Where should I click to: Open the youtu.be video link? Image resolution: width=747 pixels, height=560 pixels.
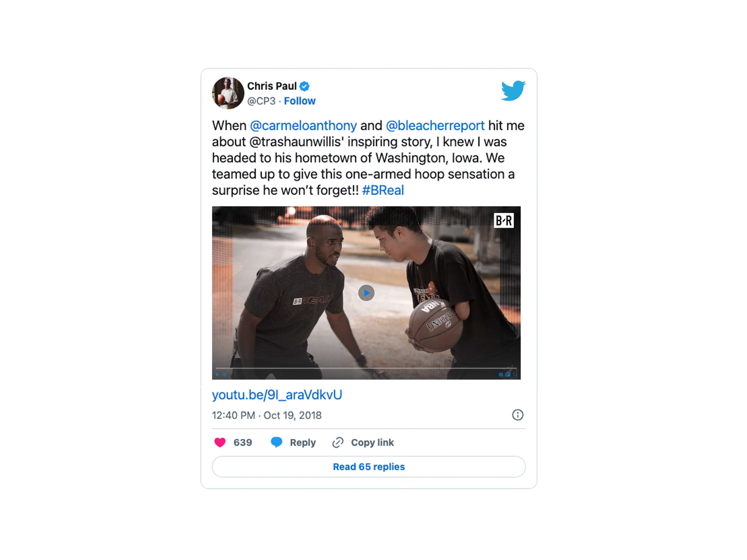(277, 394)
